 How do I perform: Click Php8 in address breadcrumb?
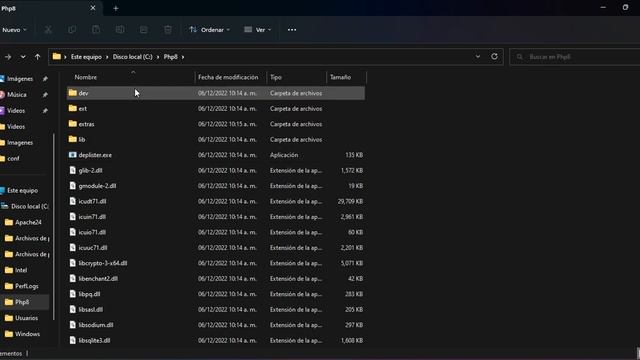[171, 57]
